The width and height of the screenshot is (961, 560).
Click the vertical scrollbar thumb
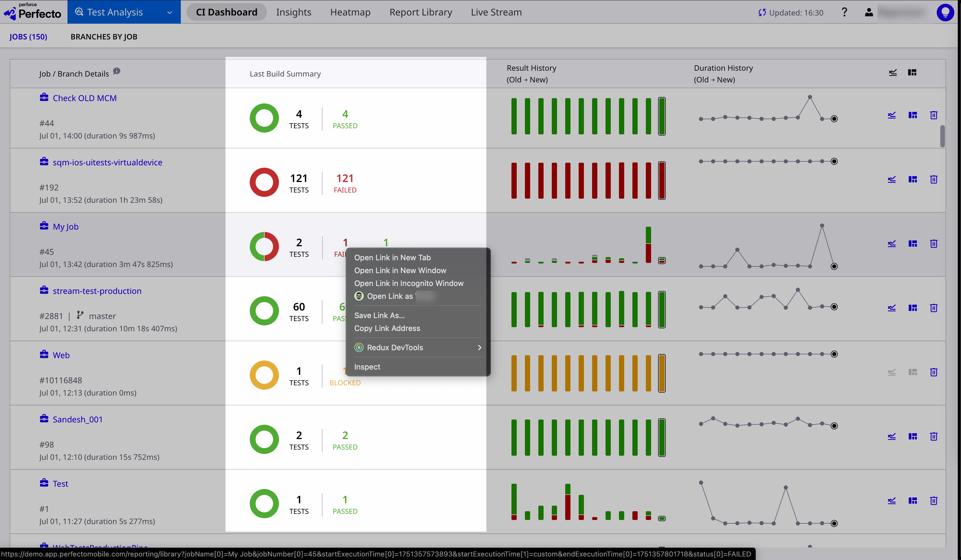coord(942,136)
